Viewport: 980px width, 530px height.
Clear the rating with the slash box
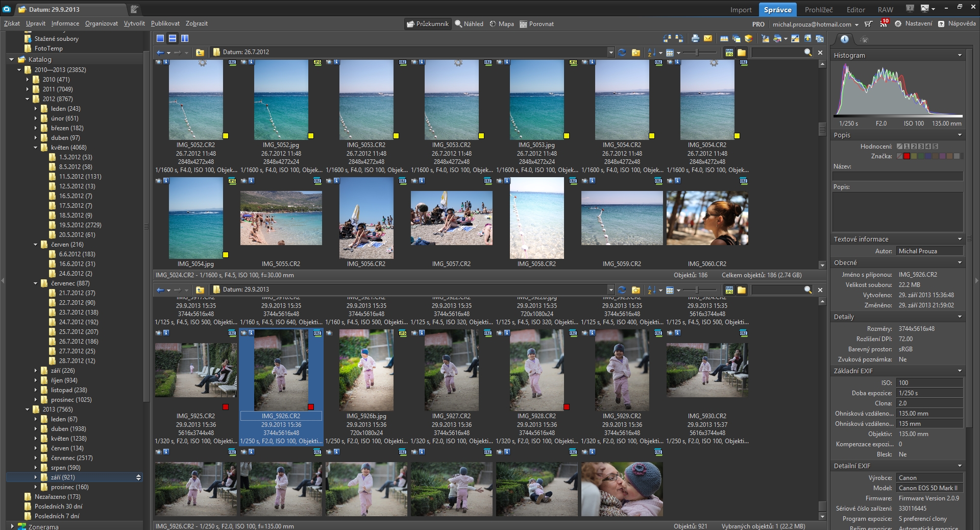click(899, 146)
